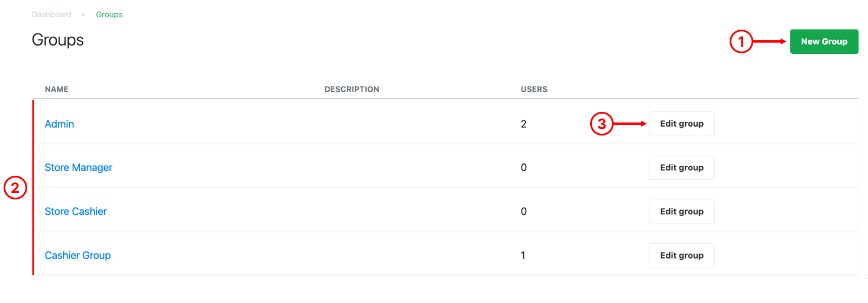Click the red circled number 2 annotation
The width and height of the screenshot is (868, 303).
(x=15, y=188)
